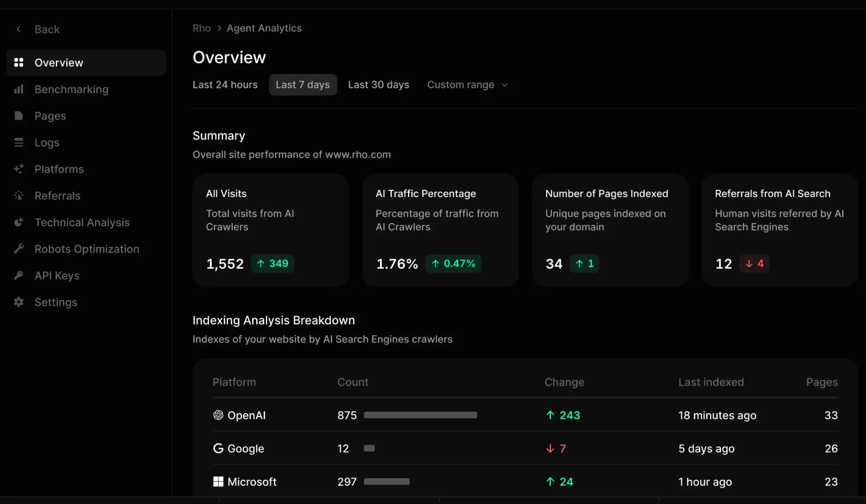Click the Overview grid icon in sidebar
This screenshot has width=866, height=504.
click(19, 62)
